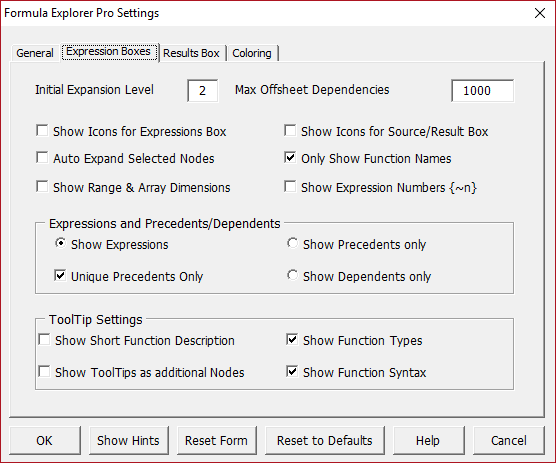Screen dimensions: 556x463
Task: Edit the Initial Expansion Level field
Action: click(202, 91)
